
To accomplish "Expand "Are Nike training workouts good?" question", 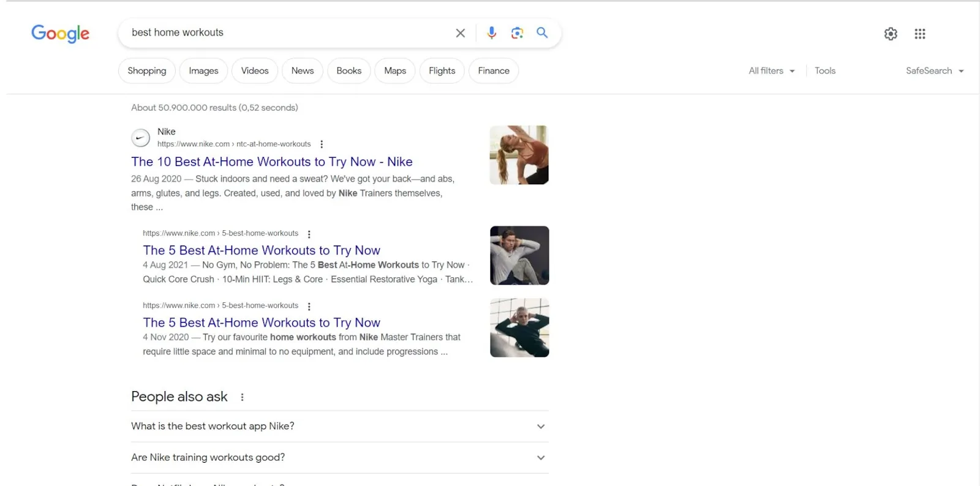I will point(339,458).
